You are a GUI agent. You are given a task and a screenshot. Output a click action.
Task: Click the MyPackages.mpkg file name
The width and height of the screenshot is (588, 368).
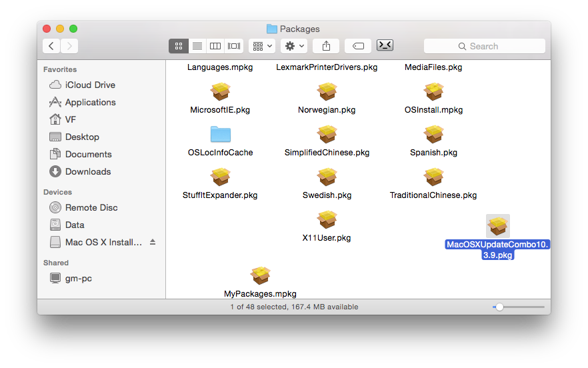coord(260,294)
